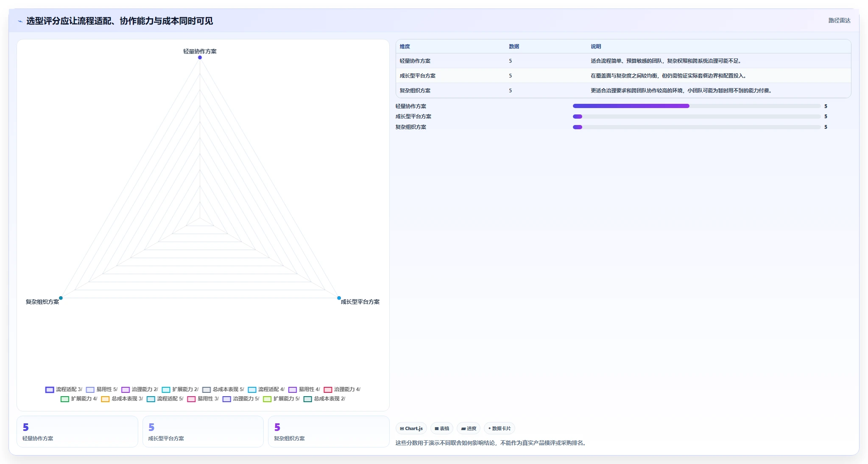The height and width of the screenshot is (464, 868).
Task: Click the 表格 chip table icon
Action: point(437,429)
